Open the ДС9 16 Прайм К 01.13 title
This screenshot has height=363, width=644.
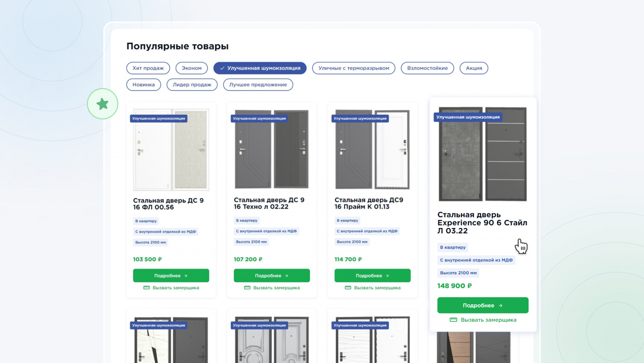coord(369,203)
